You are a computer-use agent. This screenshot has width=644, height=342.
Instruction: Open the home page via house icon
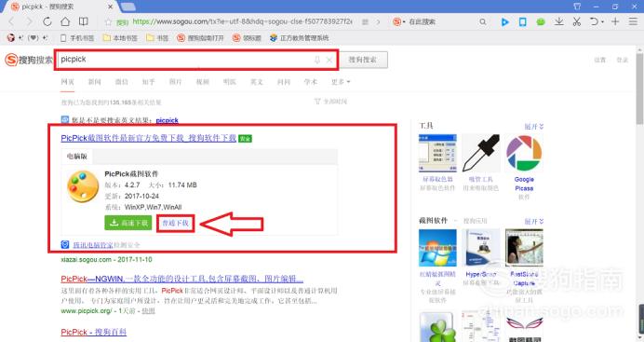pos(65,21)
